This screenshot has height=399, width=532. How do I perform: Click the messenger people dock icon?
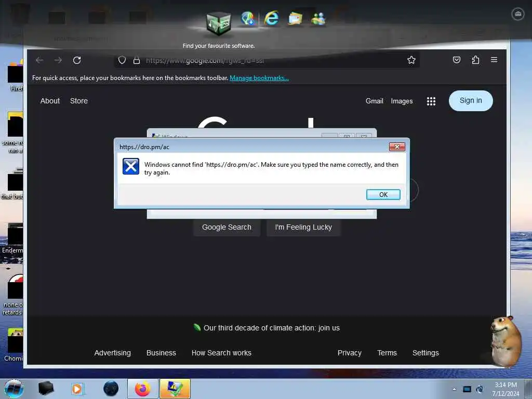pos(318,19)
